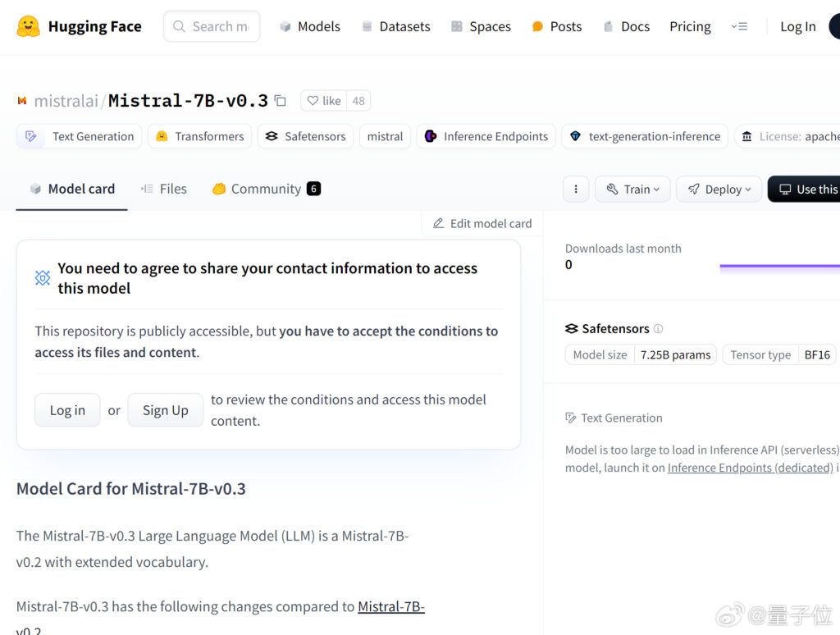840x635 pixels.
Task: Open the mistralai organization link
Action: (66, 101)
